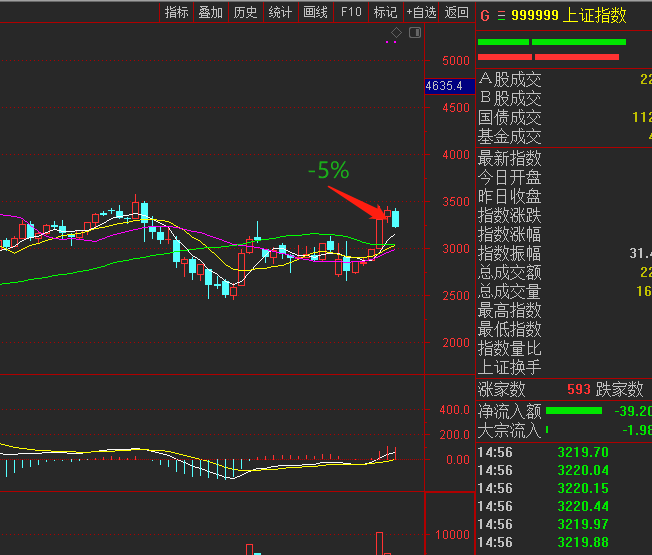
Task: Open the 指标 indicators menu
Action: (x=176, y=12)
